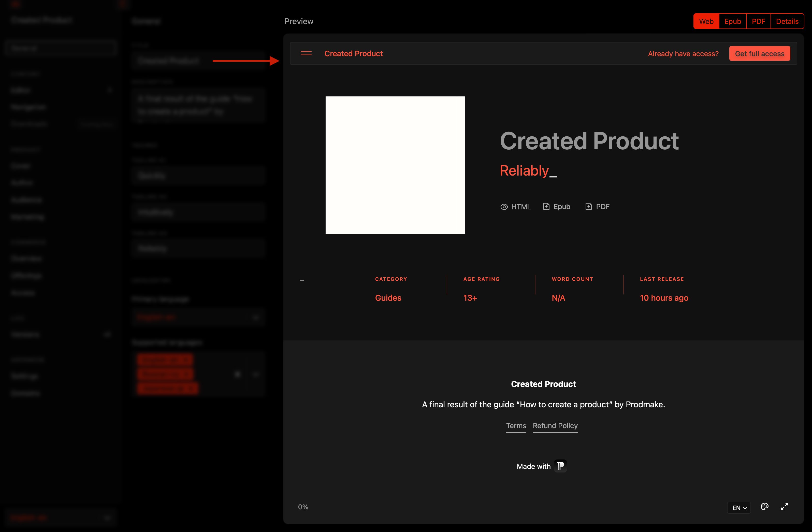The height and width of the screenshot is (532, 812).
Task: Click the HTML eye view icon
Action: coord(504,207)
